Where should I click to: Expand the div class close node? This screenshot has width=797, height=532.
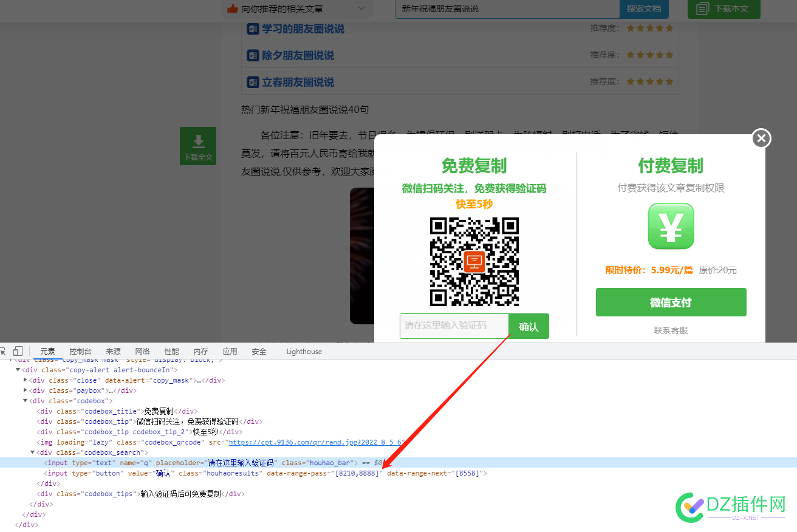click(25, 380)
